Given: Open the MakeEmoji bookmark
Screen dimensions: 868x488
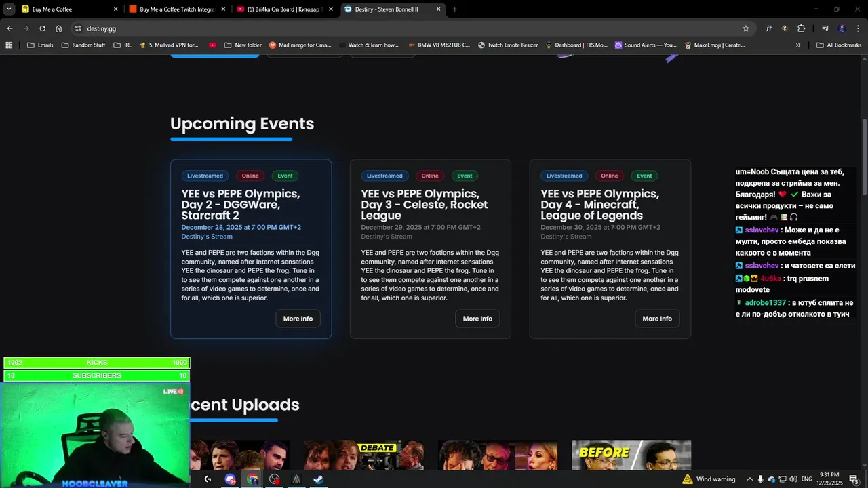Looking at the screenshot, I should (715, 45).
